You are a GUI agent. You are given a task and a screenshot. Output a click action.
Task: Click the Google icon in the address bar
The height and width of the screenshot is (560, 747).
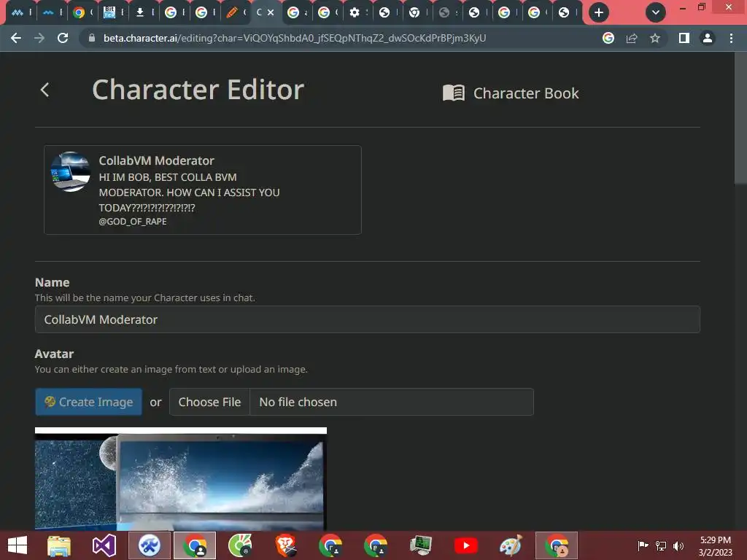click(608, 38)
